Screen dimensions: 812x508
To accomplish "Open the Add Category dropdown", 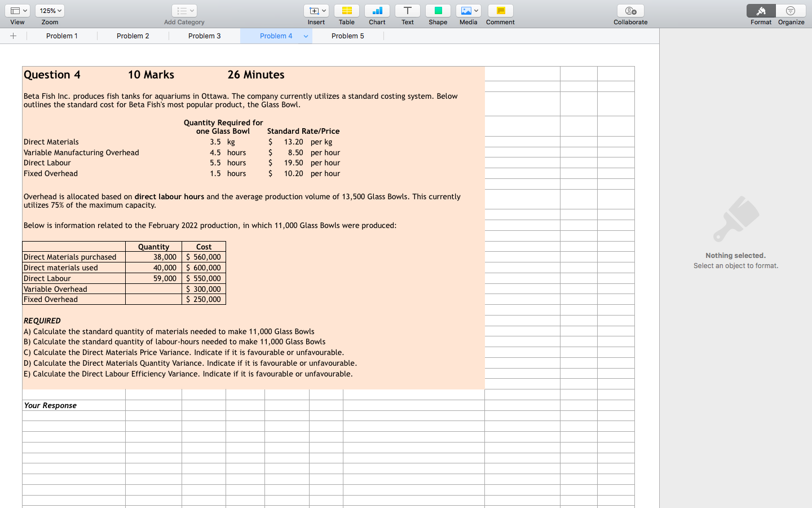I will coord(184,10).
